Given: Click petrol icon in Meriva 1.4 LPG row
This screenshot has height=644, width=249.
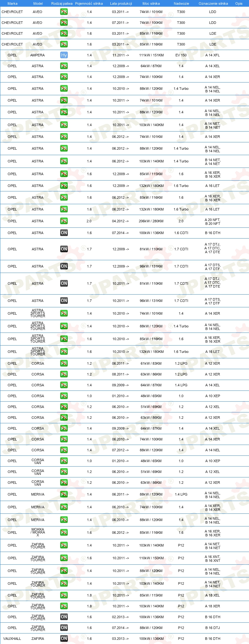Looking at the screenshot, I should (x=64, y=494).
